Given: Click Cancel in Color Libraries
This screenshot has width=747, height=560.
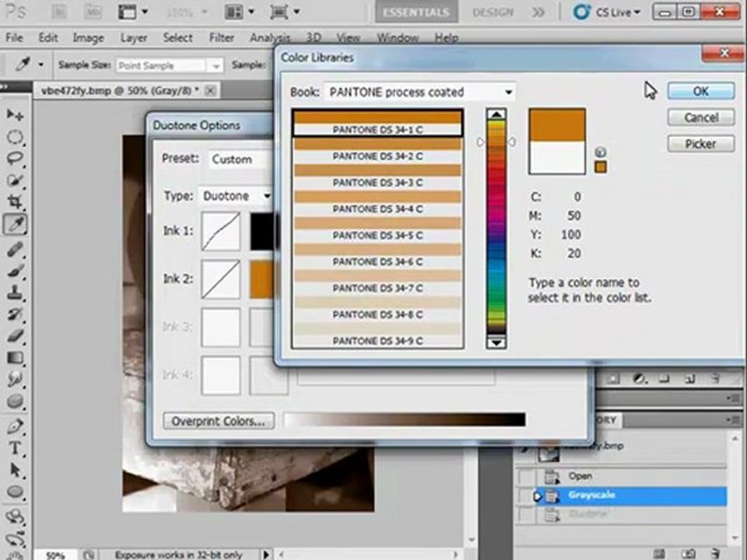Looking at the screenshot, I should (701, 117).
